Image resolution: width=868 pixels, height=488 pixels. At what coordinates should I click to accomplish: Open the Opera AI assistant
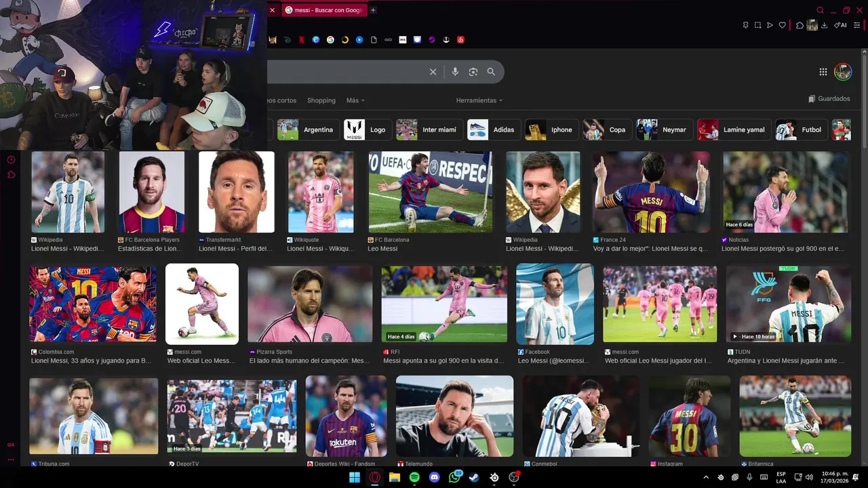pyautogui.click(x=840, y=25)
